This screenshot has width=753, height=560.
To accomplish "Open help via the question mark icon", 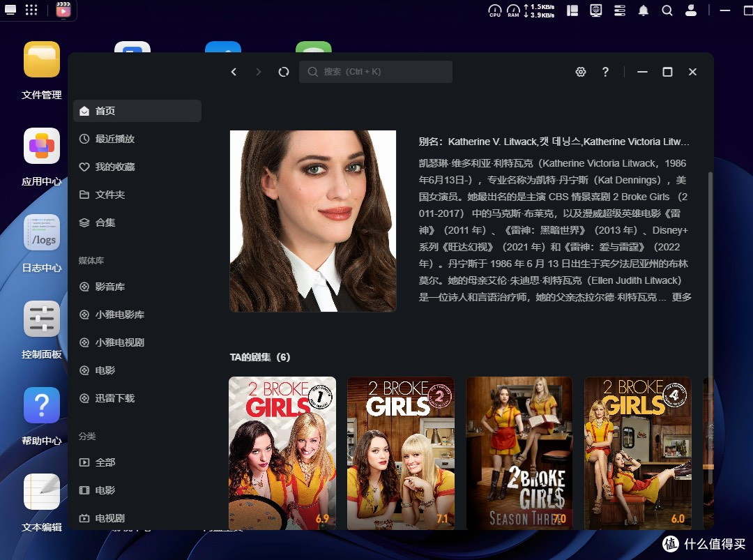I will coord(606,72).
